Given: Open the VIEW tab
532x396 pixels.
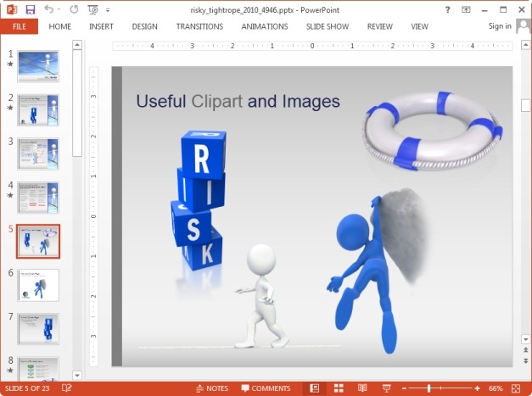Looking at the screenshot, I should point(420,26).
